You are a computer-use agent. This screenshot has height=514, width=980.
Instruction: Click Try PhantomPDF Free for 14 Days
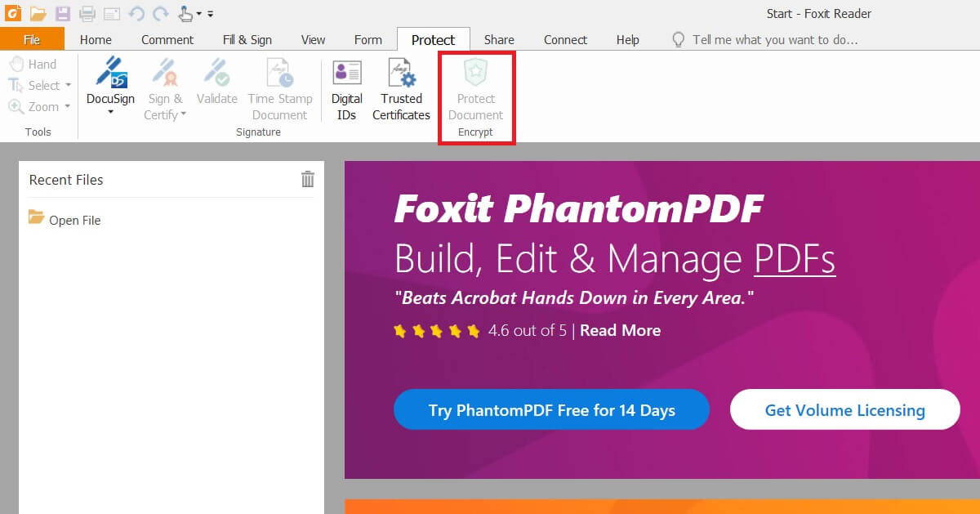click(x=551, y=410)
